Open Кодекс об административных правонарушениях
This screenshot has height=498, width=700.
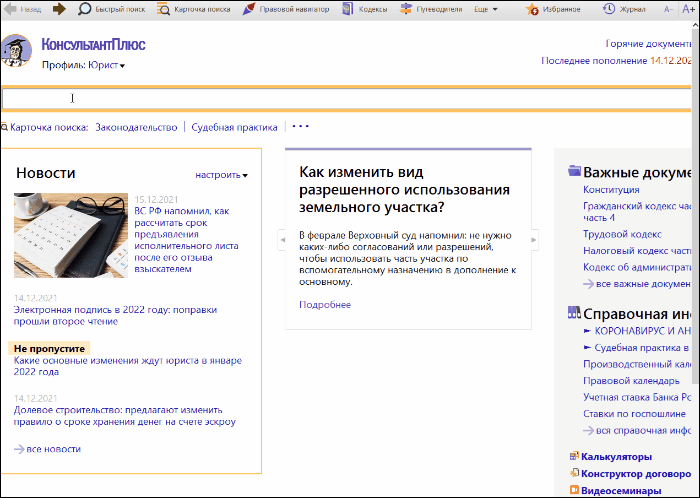click(637, 267)
